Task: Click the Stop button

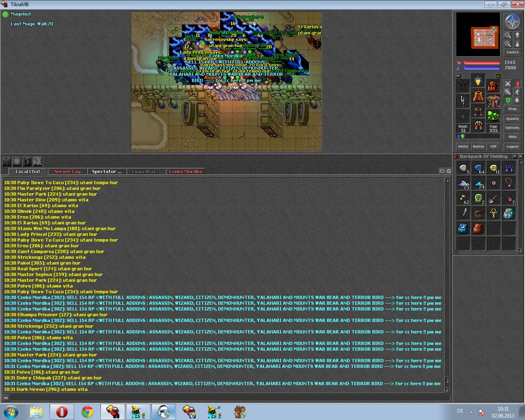Action: pos(512,109)
